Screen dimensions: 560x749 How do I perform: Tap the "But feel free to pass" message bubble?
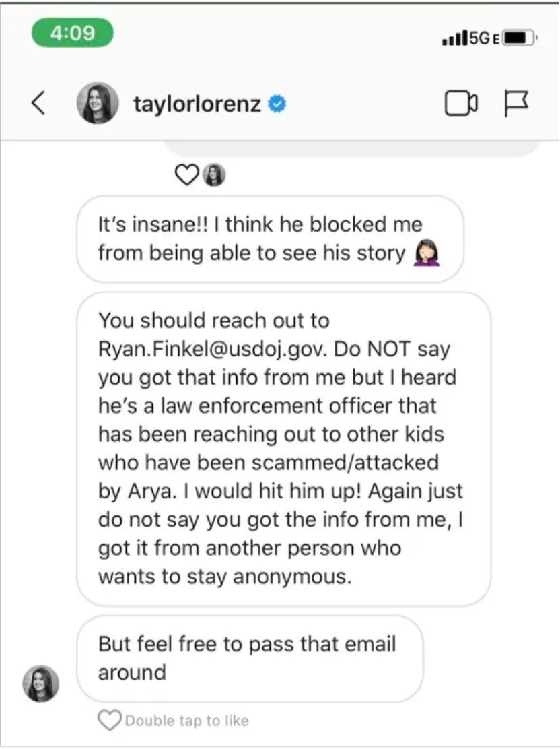click(x=249, y=658)
